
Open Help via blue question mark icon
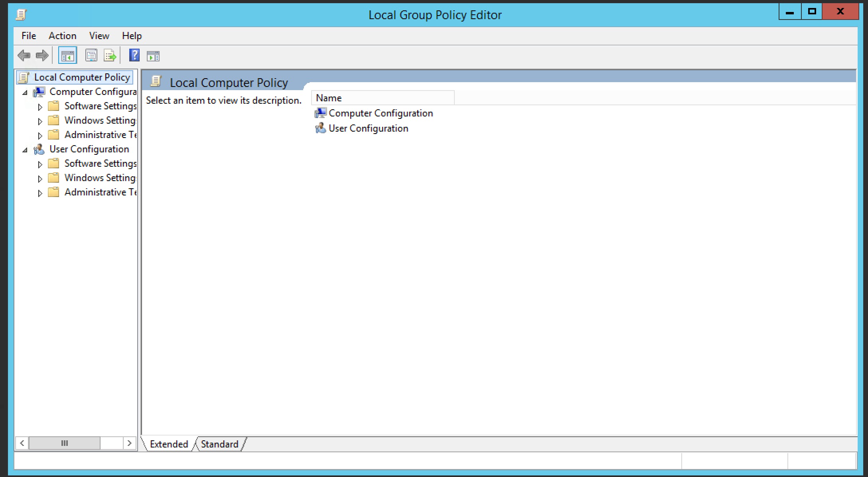134,55
